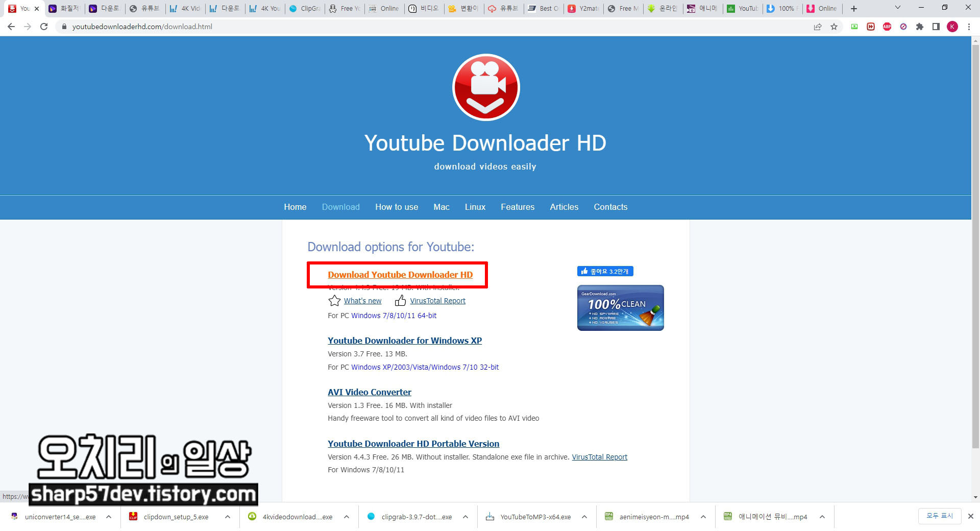
Task: Open the profile avatar K
Action: pos(952,27)
